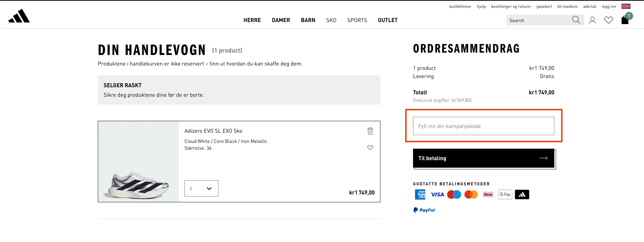Screen dimensions: 644x242
Task: Save the Adizero EVO SL to wishlist
Action: pos(370,147)
